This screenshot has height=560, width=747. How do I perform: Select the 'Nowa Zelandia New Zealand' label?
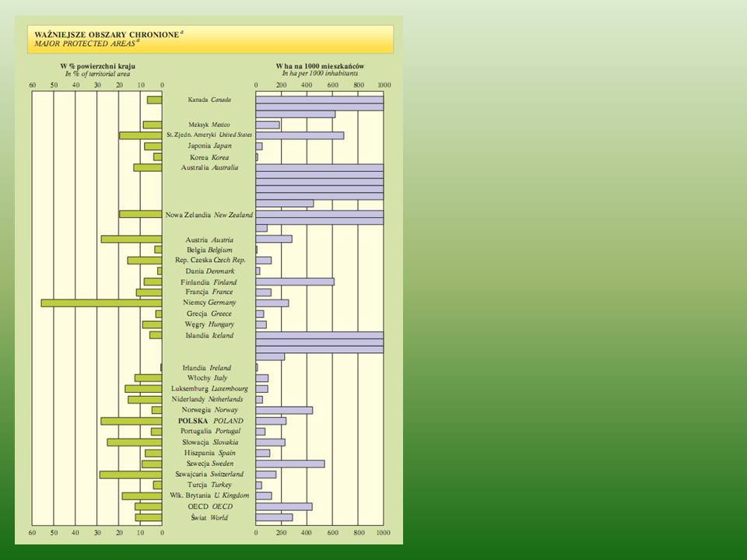click(x=209, y=215)
